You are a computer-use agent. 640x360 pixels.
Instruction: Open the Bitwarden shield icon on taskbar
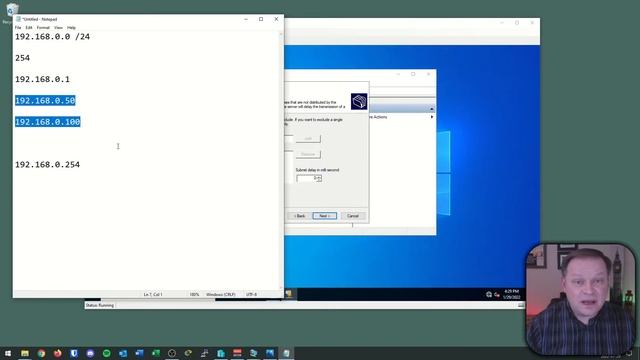tap(74, 353)
